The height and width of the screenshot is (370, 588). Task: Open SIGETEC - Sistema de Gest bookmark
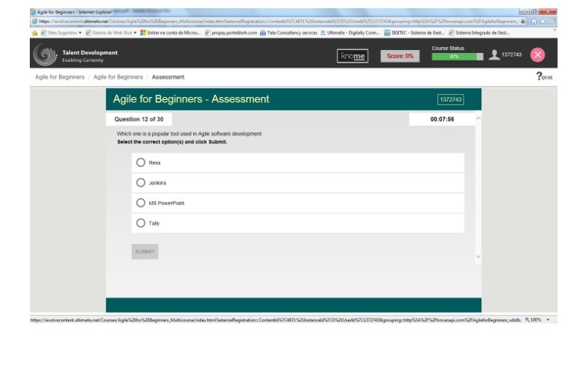pos(414,33)
